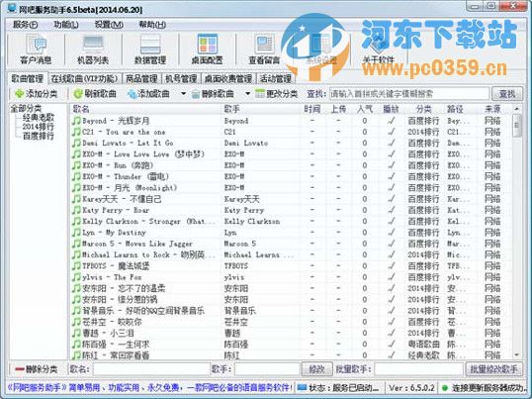Select 全部分类 tree root

26,109
